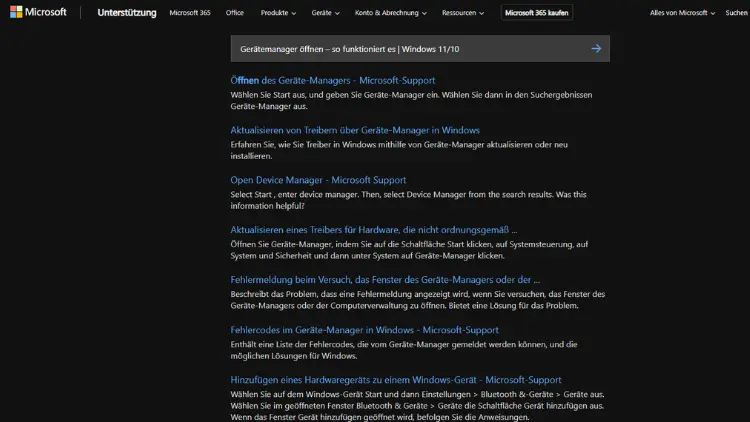Open 'Hinzufügen eines Hardwaregeräts' result link
Viewport: 750px width, 422px height.
[396, 379]
